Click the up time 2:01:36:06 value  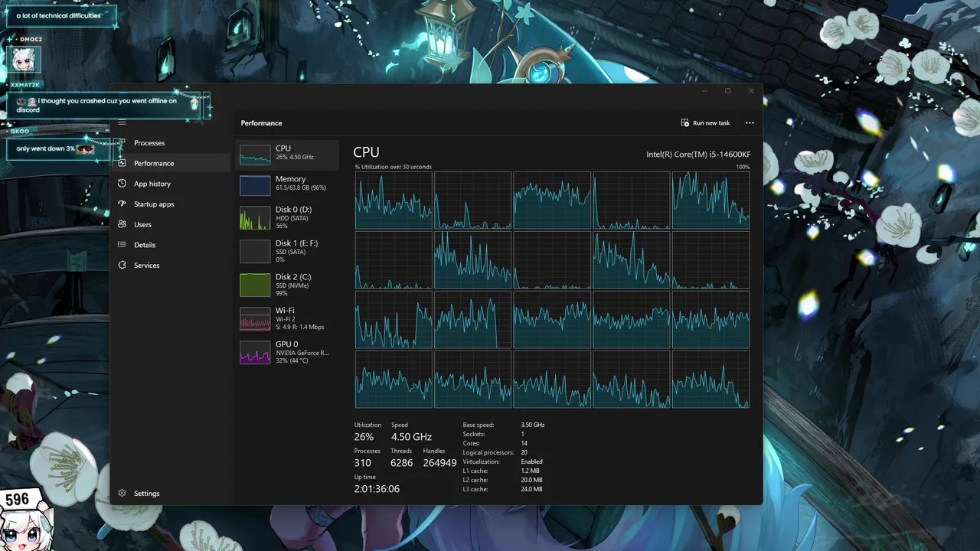tap(377, 489)
